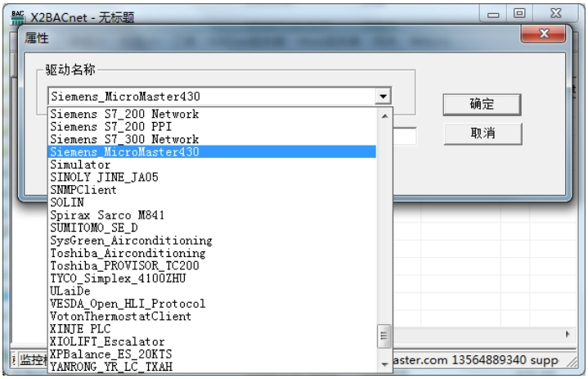
Task: Click the 确定 button
Action: tap(482, 104)
